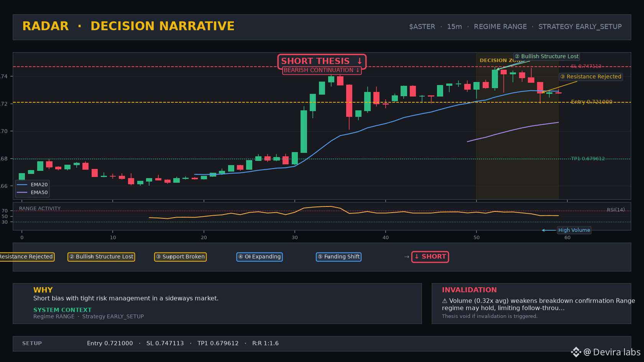Click Thesis void if invalidation is triggered note
Viewport: 644px width, 362px height.
tap(490, 316)
